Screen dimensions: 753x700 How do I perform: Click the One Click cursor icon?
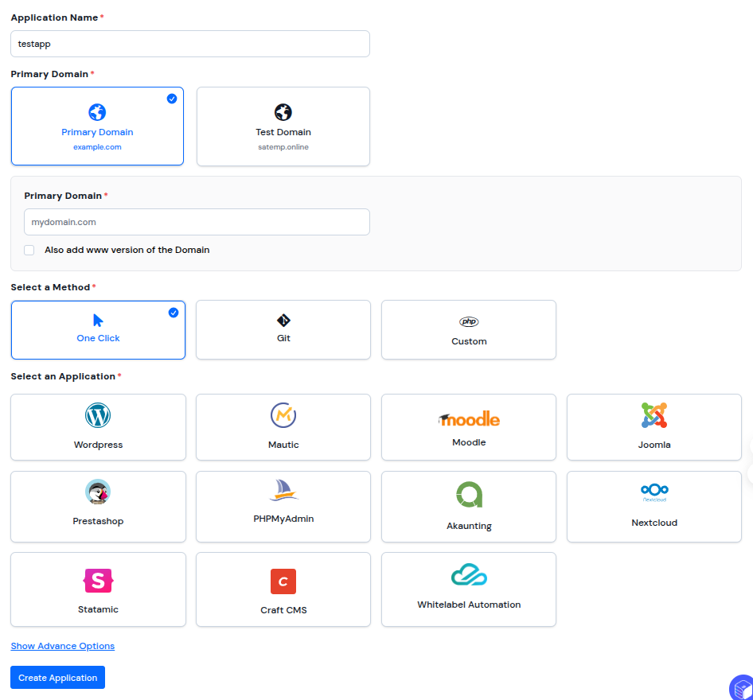98,321
